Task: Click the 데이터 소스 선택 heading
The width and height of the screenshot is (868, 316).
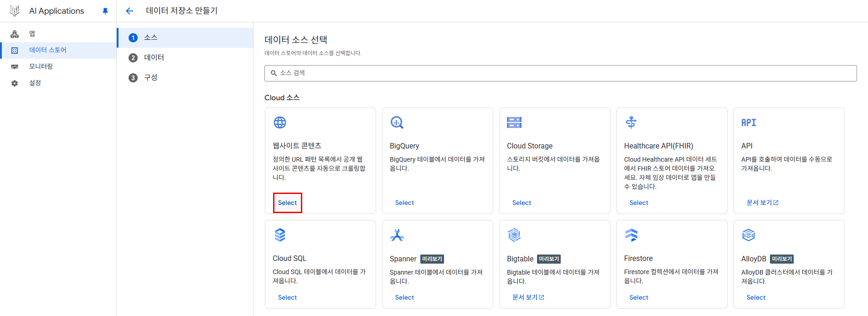Action: pos(296,40)
